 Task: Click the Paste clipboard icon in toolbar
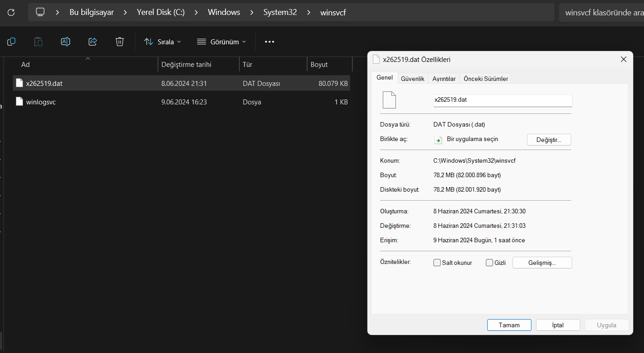tap(38, 42)
